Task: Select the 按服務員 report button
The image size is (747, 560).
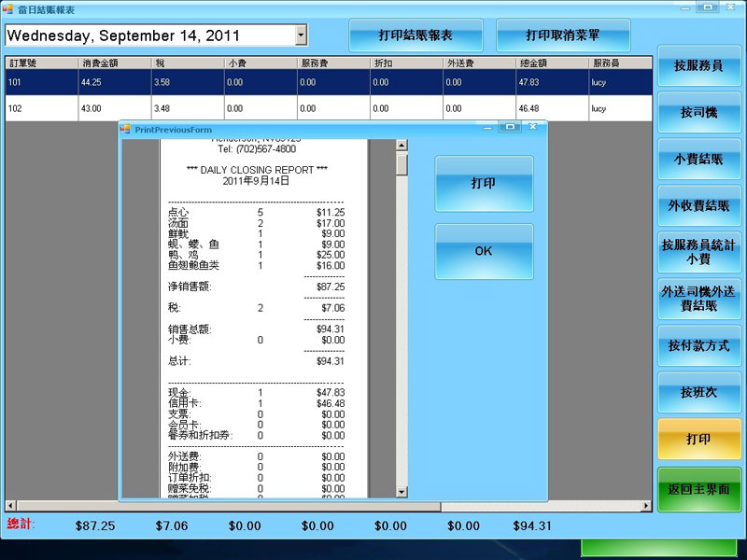Action: point(698,66)
